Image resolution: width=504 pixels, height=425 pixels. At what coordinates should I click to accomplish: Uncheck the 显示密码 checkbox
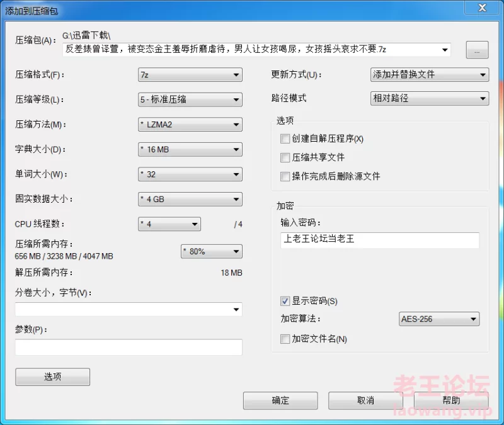point(285,301)
